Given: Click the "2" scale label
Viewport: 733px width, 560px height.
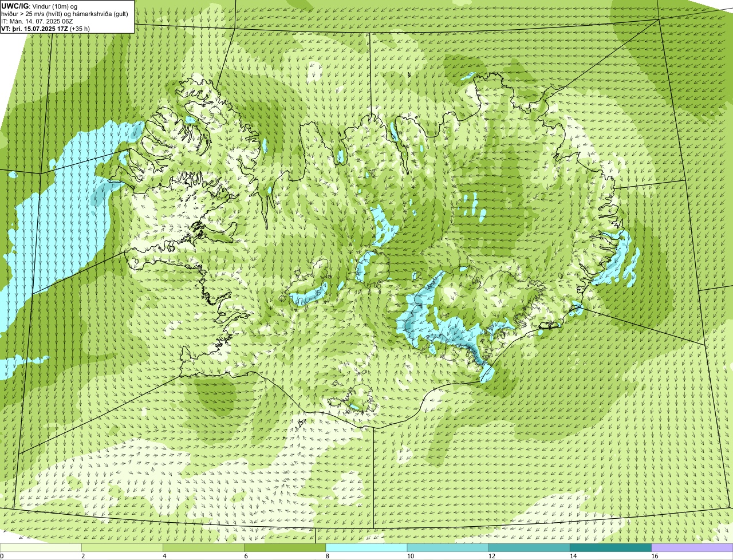Looking at the screenshot, I should [x=83, y=556].
